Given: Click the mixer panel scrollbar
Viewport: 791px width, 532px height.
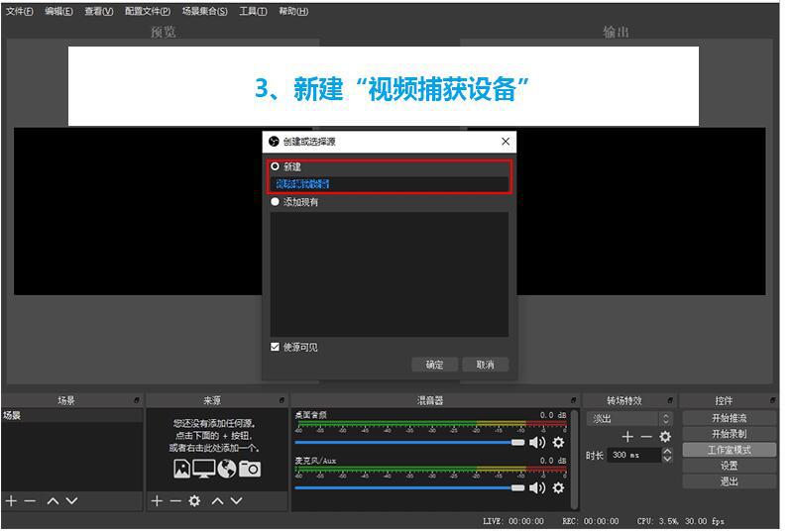Looking at the screenshot, I should coord(575,459).
